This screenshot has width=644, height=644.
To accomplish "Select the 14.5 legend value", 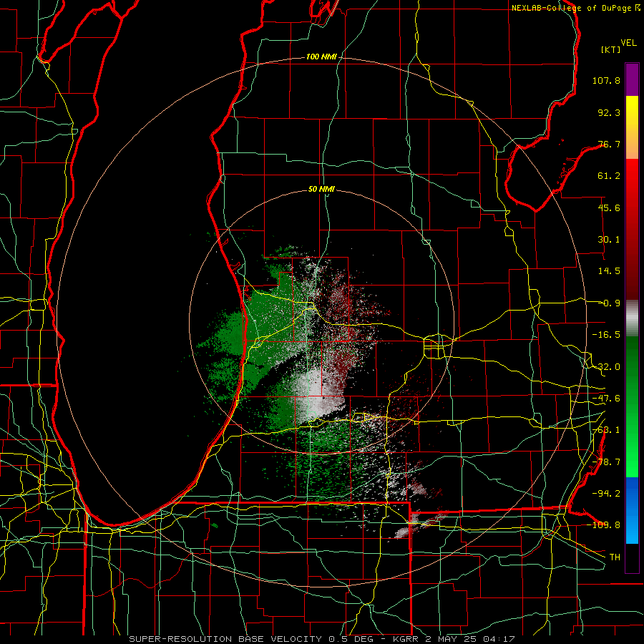I will click(609, 271).
